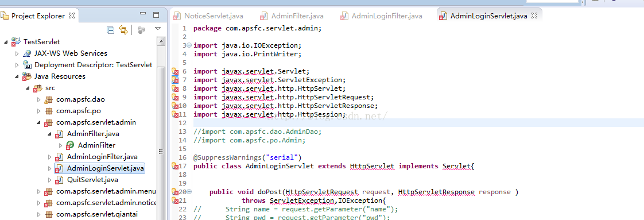644x220 pixels.
Task: Collapse the Java Resources node
Action: click(17, 76)
